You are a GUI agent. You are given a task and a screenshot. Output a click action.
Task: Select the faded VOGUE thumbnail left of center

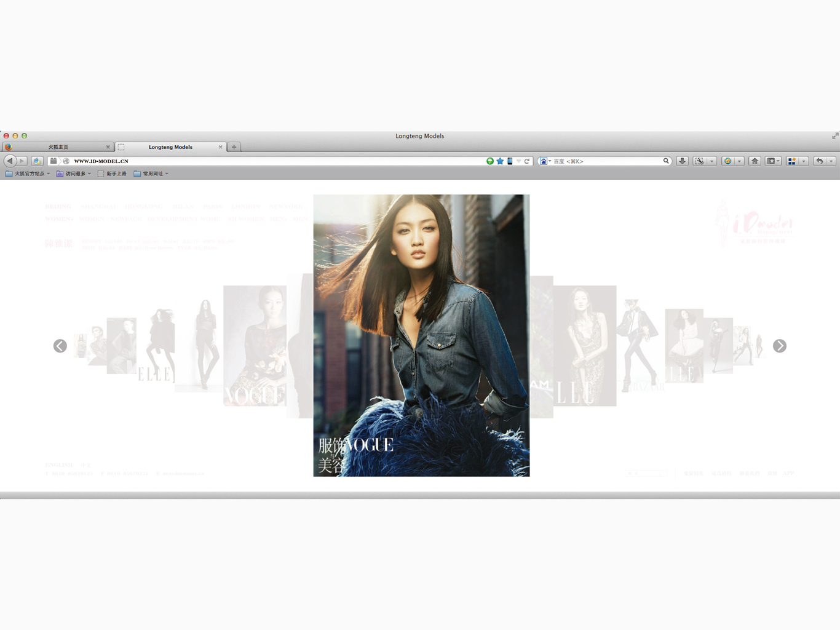tap(255, 346)
